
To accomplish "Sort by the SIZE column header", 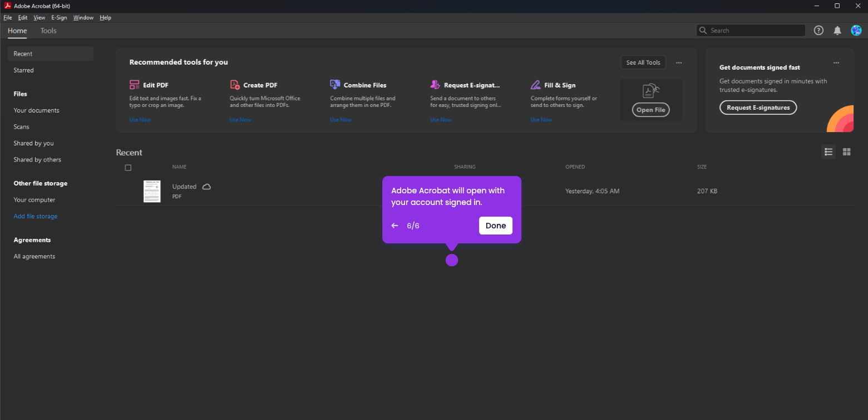I will [702, 167].
